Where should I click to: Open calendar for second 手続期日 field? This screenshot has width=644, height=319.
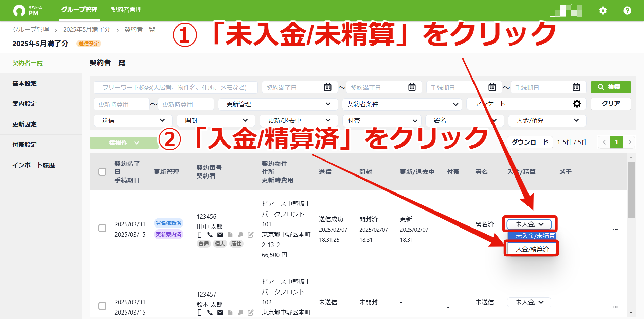click(x=576, y=87)
